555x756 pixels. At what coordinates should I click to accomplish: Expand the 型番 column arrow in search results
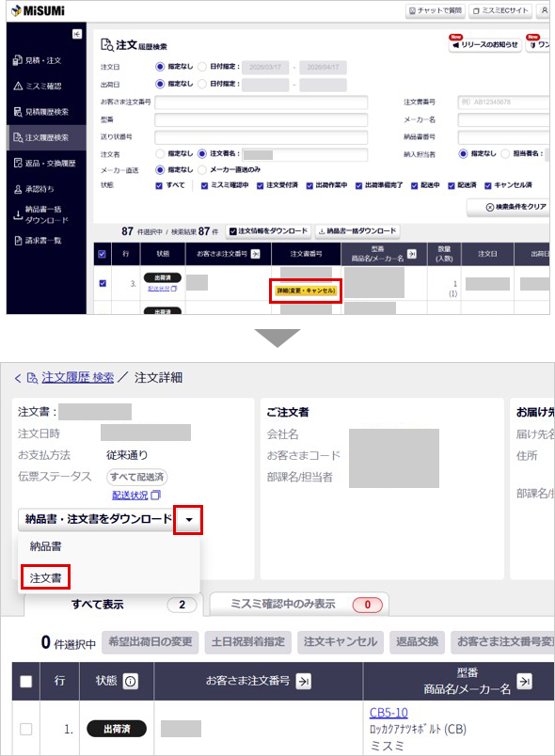(x=412, y=254)
